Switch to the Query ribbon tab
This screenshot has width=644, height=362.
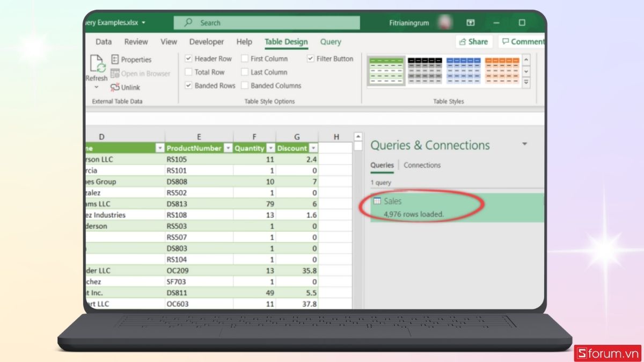coord(331,42)
